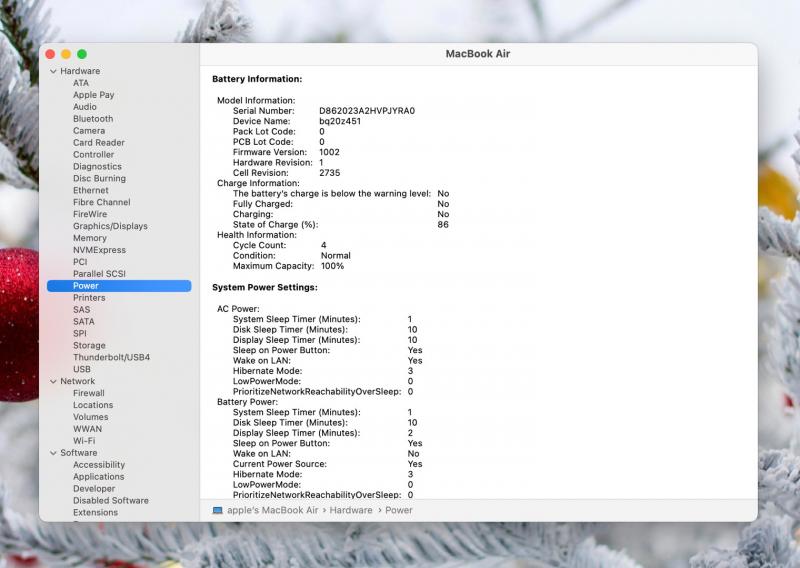Viewport: 800px width, 568px height.
Task: Select WWAN in the sidebar
Action: coord(87,429)
